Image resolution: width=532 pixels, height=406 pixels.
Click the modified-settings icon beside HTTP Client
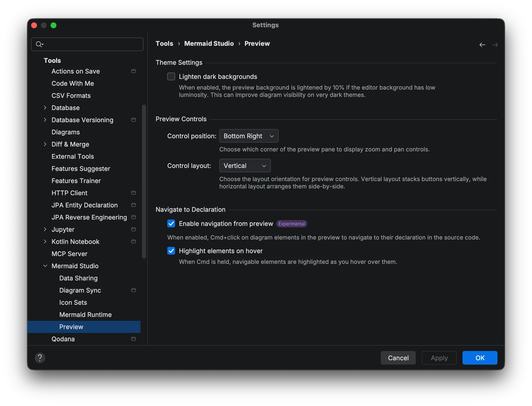tap(133, 193)
